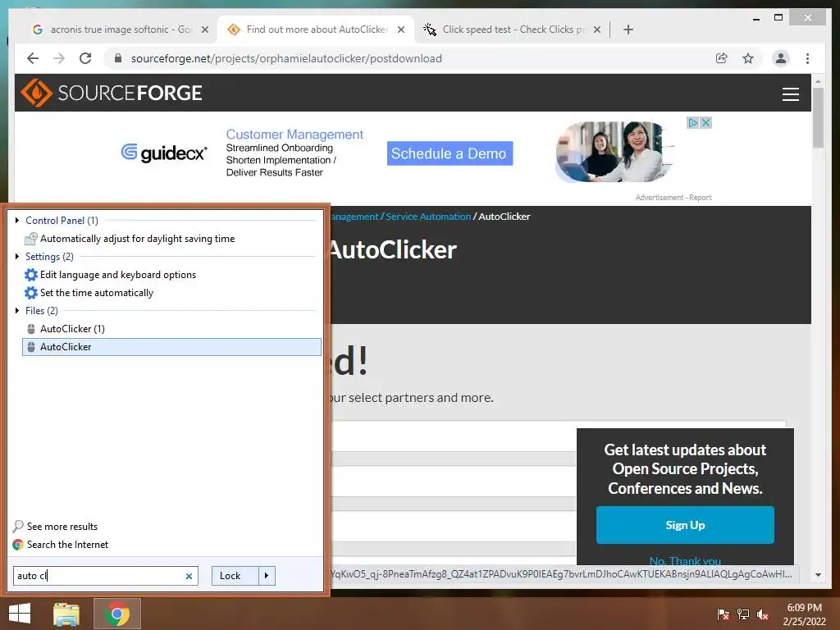Launch the highlighted AutoClicker file result
Image resolution: width=840 pixels, height=630 pixels.
pos(171,347)
